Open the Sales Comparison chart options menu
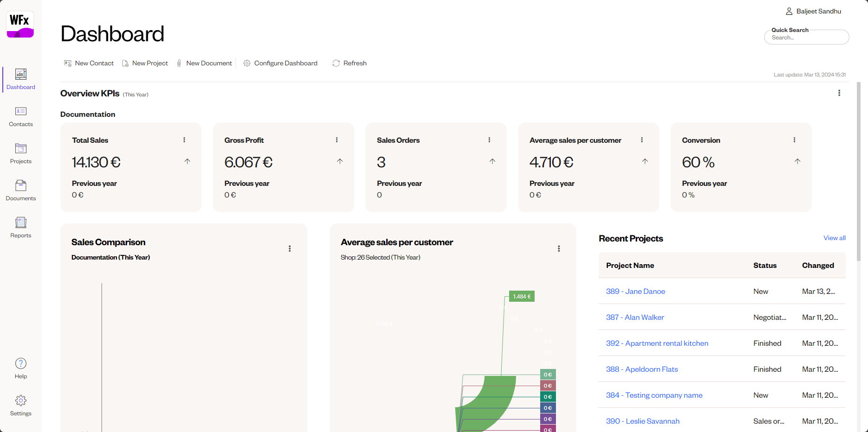 [x=290, y=248]
